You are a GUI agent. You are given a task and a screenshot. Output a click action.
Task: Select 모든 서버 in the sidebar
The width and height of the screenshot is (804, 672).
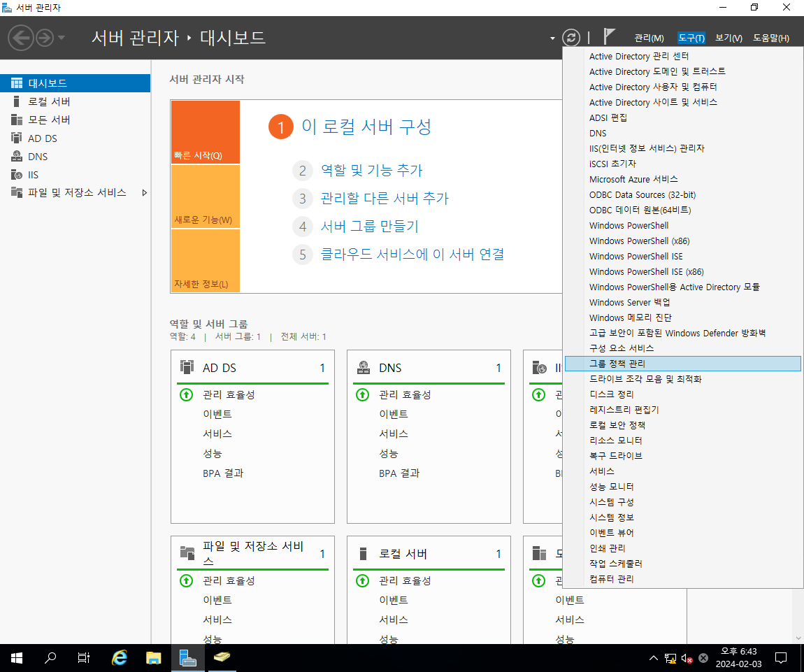click(x=75, y=120)
